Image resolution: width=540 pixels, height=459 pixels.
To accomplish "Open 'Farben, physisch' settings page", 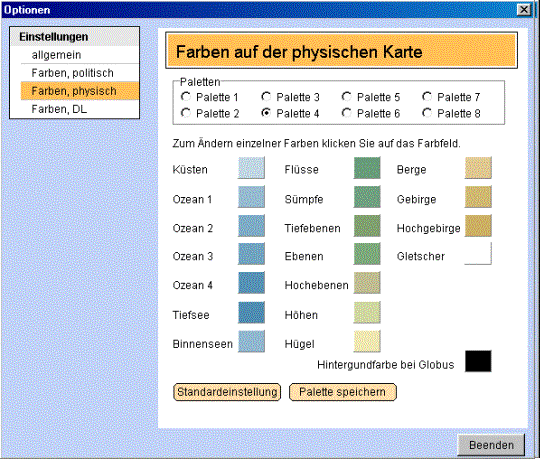I will tap(80, 91).
